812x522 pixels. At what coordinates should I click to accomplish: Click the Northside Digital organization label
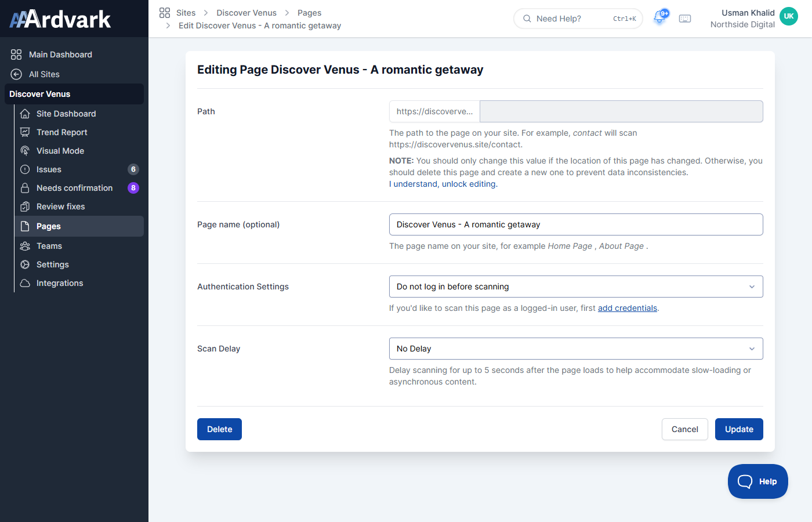click(x=742, y=24)
